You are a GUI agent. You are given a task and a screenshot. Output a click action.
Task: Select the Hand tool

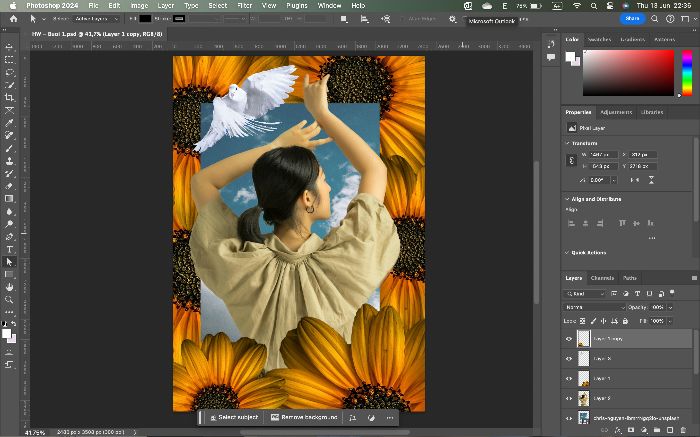9,287
